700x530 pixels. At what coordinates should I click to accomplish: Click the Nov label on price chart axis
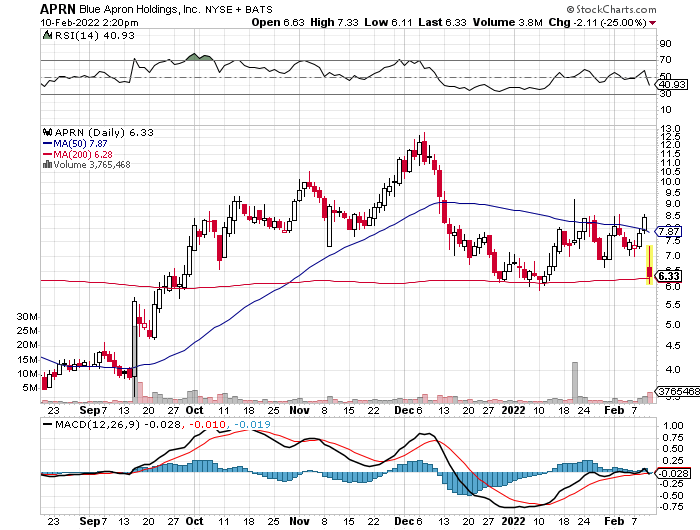coord(299,410)
